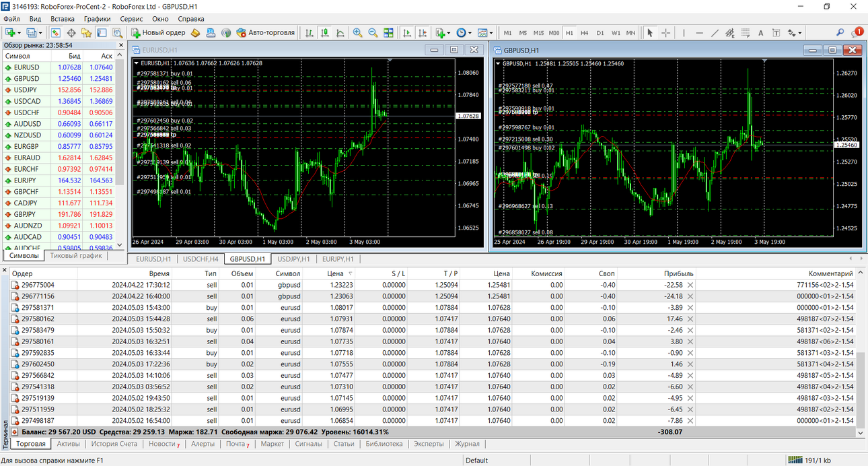Expand profiles dropdown arrow
868x466 pixels.
[41, 32]
